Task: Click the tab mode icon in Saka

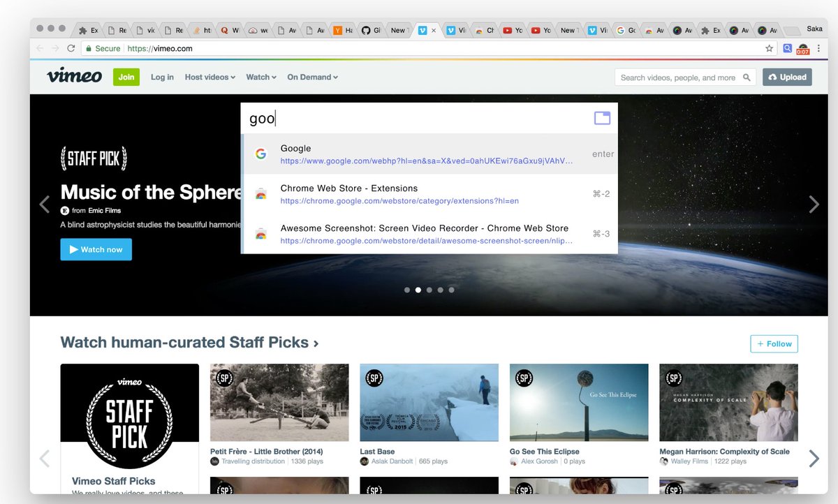Action: pos(602,118)
